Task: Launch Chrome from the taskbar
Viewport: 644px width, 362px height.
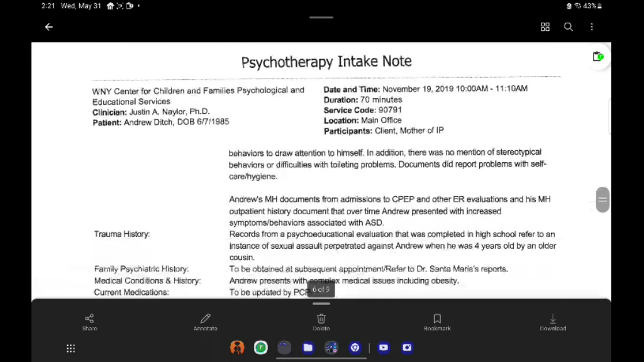Action: (x=355, y=348)
